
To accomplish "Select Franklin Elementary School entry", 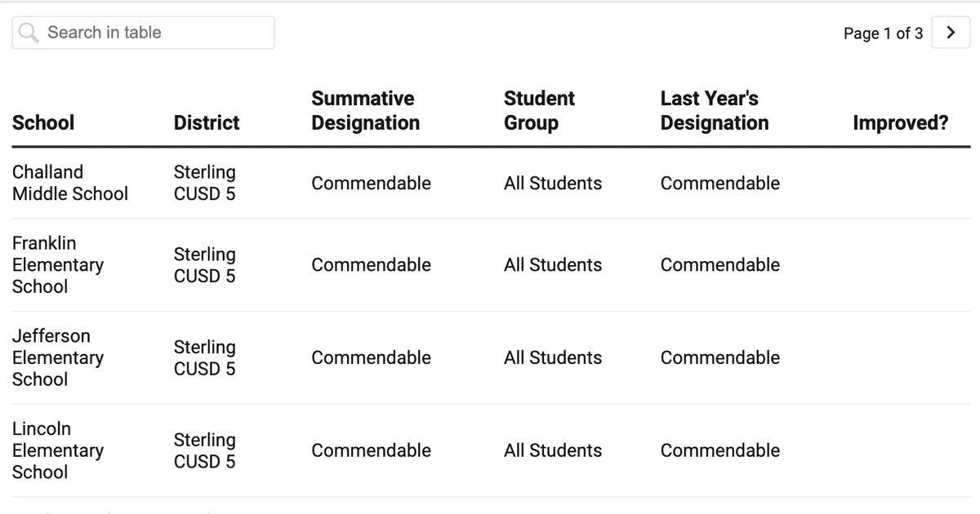I will pyautogui.click(x=58, y=264).
